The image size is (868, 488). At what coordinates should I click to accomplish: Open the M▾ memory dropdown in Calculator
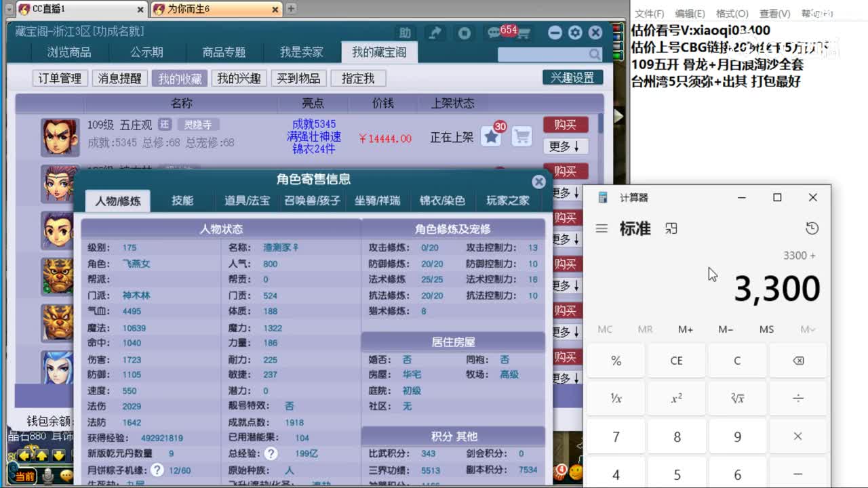807,329
